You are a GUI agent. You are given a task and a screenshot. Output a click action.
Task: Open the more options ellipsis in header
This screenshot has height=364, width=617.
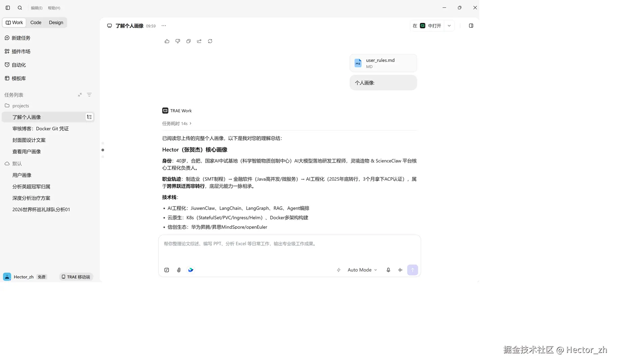[x=164, y=26]
